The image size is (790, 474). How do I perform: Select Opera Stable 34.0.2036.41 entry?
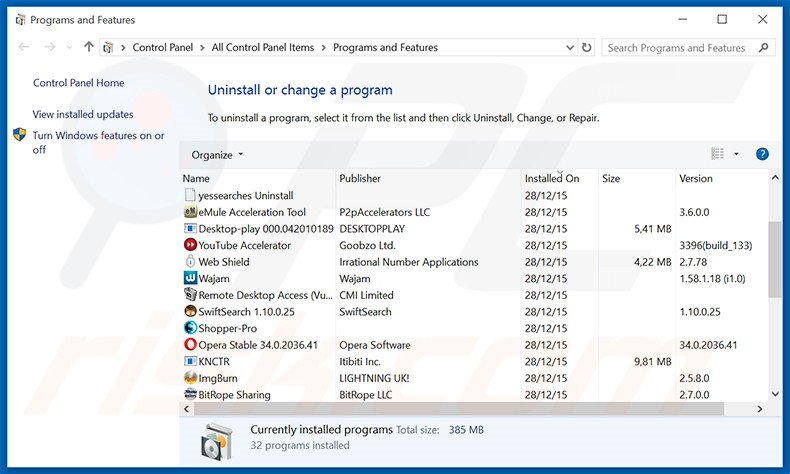258,345
